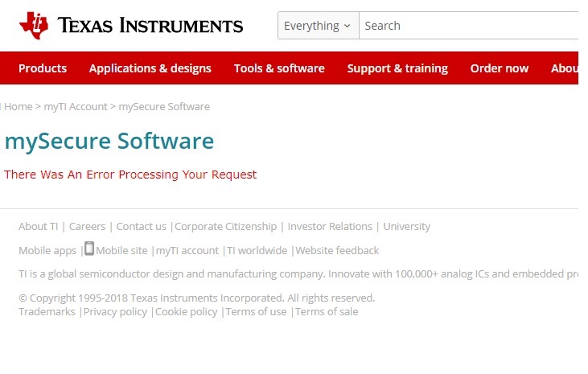The width and height of the screenshot is (588, 374).
Task: Open Investor Relations footer link
Action: pos(330,227)
